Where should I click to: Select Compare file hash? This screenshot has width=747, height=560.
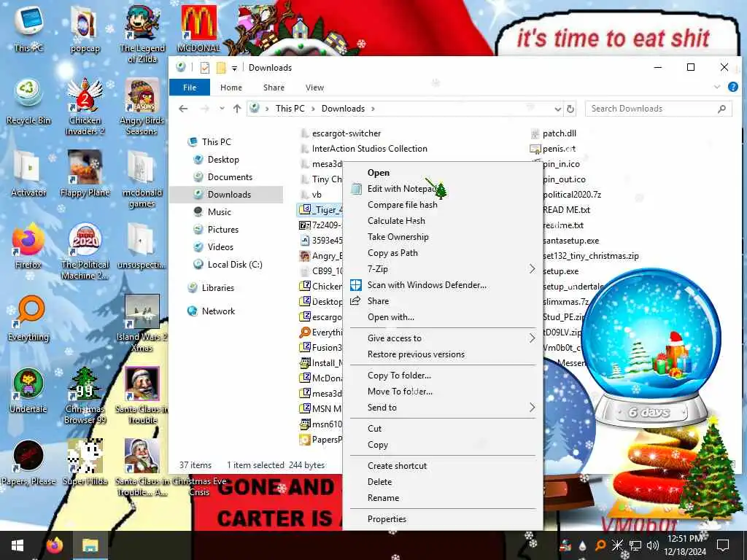(x=443, y=205)
